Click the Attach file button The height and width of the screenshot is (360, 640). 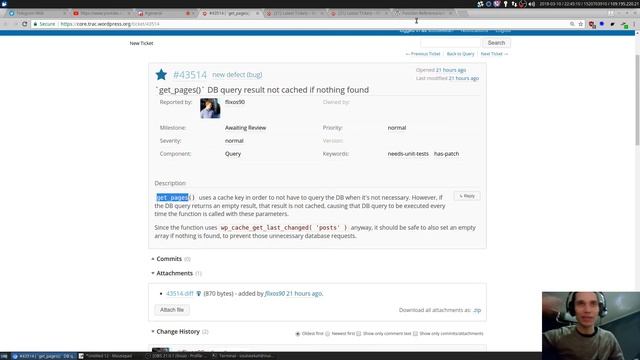tap(172, 310)
